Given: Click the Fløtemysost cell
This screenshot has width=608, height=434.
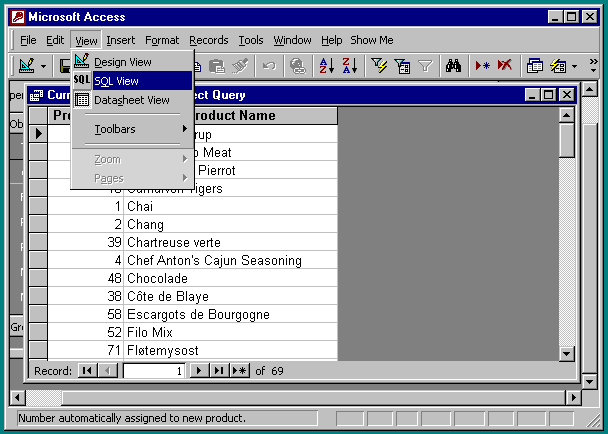Looking at the screenshot, I should pyautogui.click(x=230, y=350).
